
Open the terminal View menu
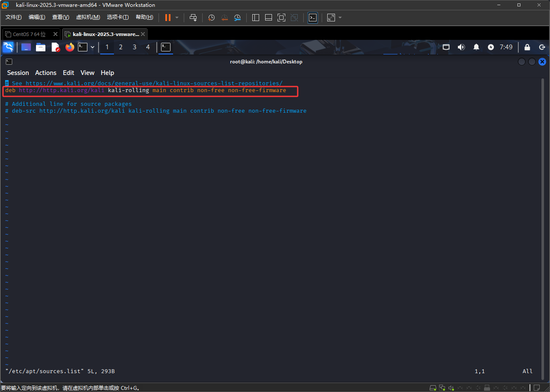click(x=87, y=73)
